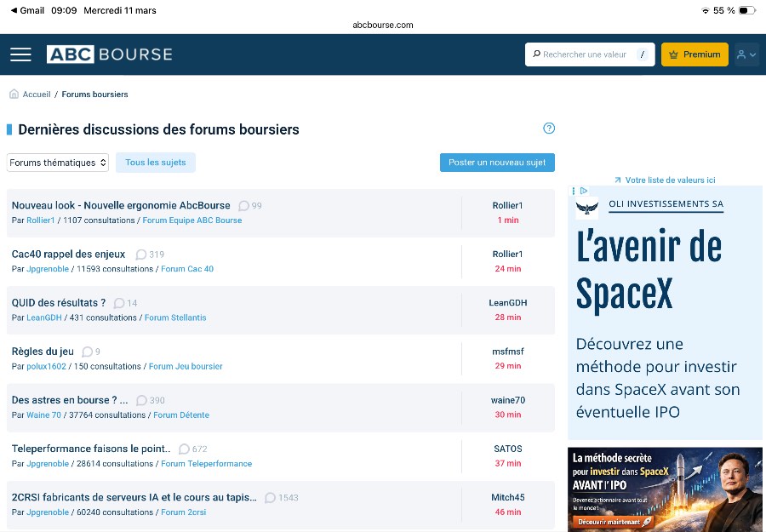Click Poster un nouveau sujet button

(497, 163)
